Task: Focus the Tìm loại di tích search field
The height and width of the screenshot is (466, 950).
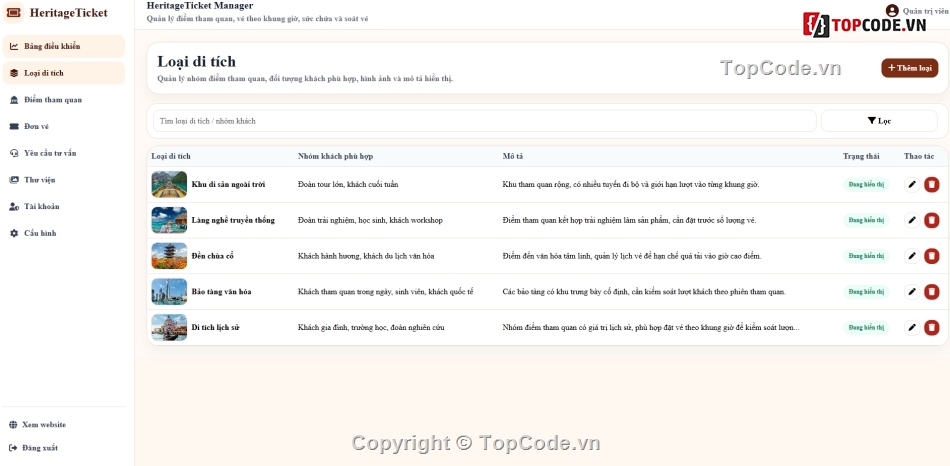Action: click(x=485, y=121)
